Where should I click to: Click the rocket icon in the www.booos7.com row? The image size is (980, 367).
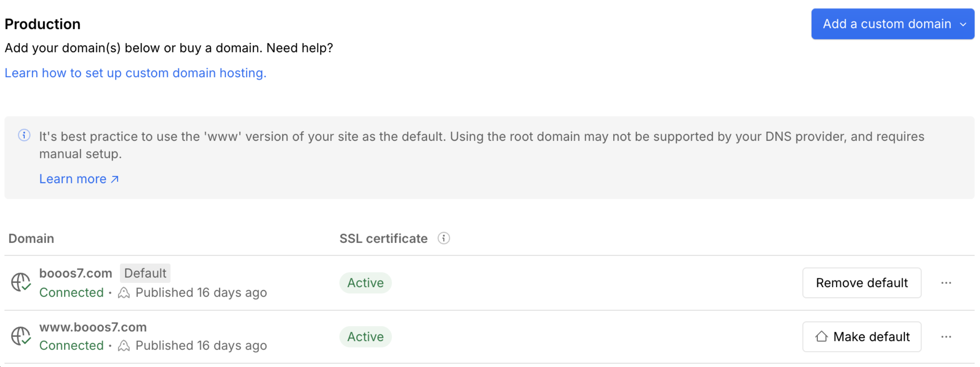(124, 345)
